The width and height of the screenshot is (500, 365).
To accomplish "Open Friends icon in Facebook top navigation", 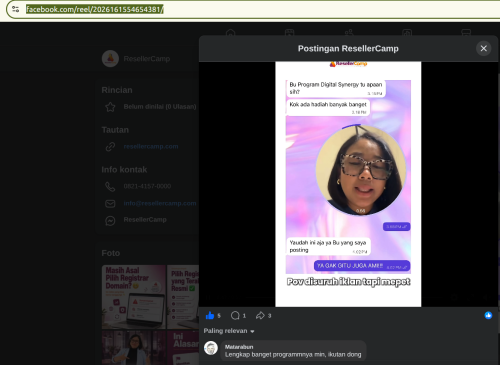I will point(349,33).
